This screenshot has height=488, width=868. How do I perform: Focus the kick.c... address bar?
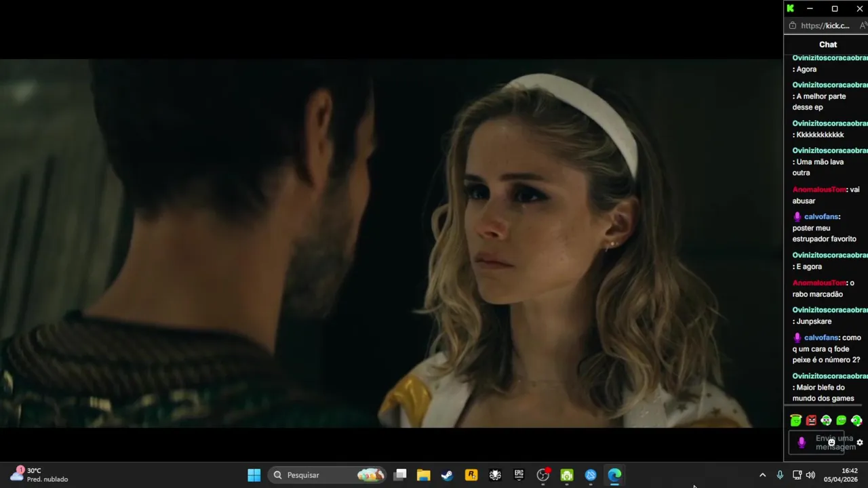click(825, 26)
